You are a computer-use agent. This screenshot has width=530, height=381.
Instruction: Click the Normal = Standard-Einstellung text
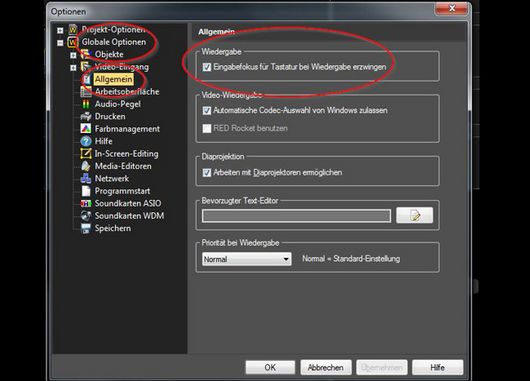pos(351,259)
